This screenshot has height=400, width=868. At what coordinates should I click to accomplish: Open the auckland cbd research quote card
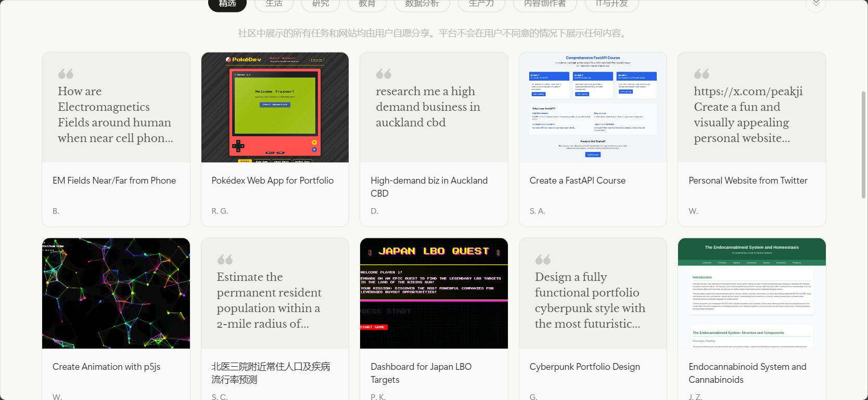(x=434, y=107)
